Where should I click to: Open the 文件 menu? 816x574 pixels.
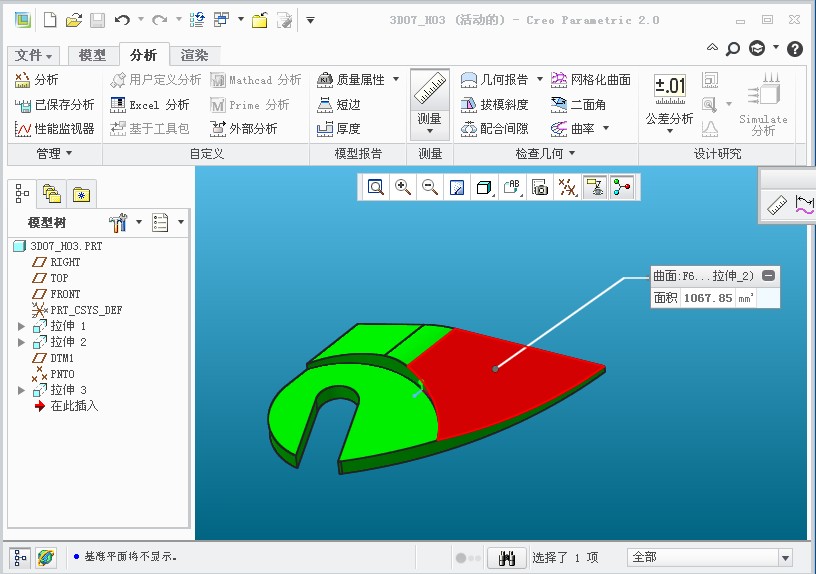pos(35,56)
